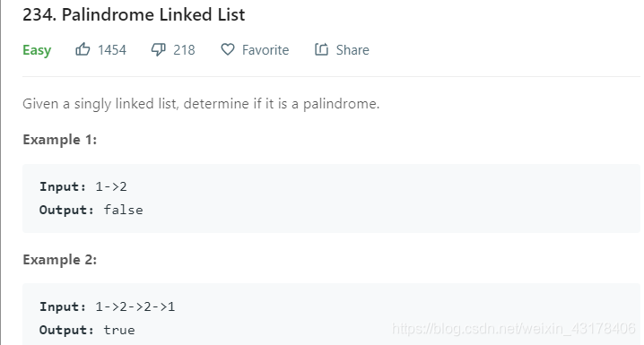
Task: Click the 218 dislikes count
Action: (184, 50)
